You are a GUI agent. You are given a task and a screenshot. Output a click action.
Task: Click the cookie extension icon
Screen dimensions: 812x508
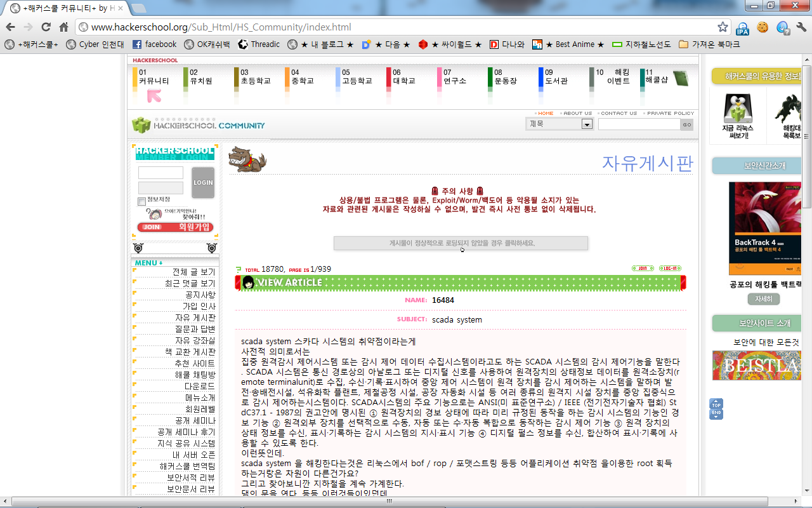coord(763,27)
